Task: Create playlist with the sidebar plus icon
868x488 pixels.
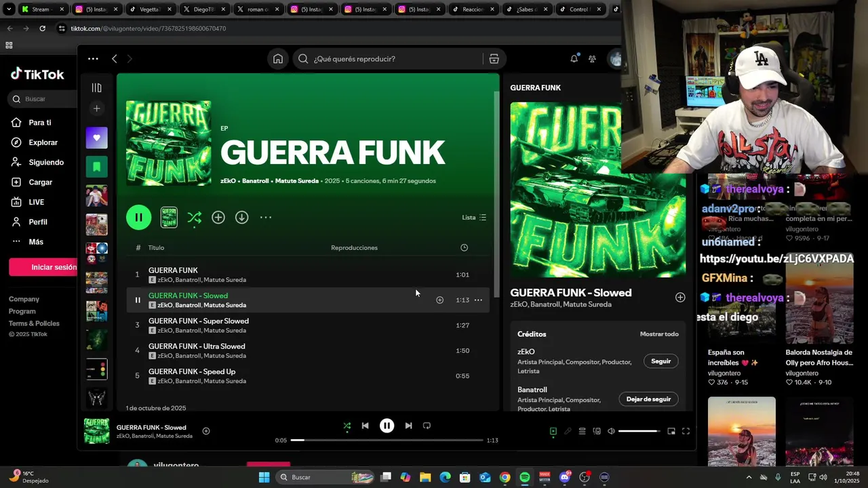Action: tap(96, 108)
